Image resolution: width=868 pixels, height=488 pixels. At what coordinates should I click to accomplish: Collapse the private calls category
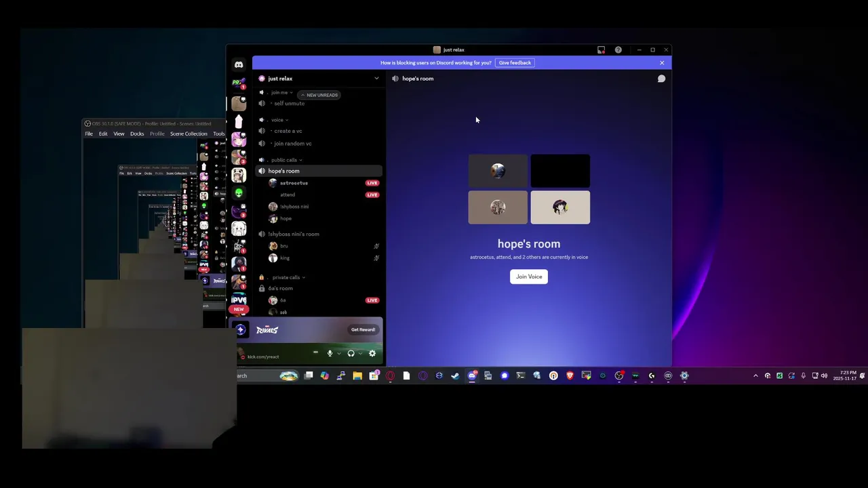pos(288,277)
